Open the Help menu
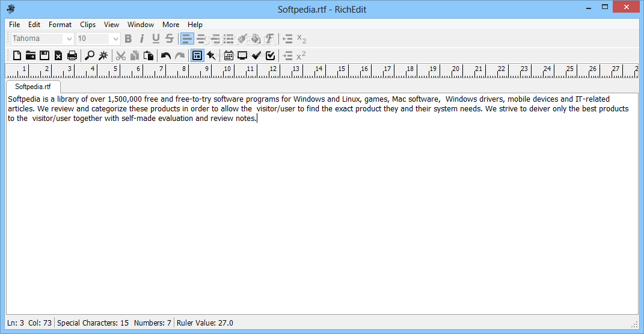The height and width of the screenshot is (334, 644). click(195, 25)
